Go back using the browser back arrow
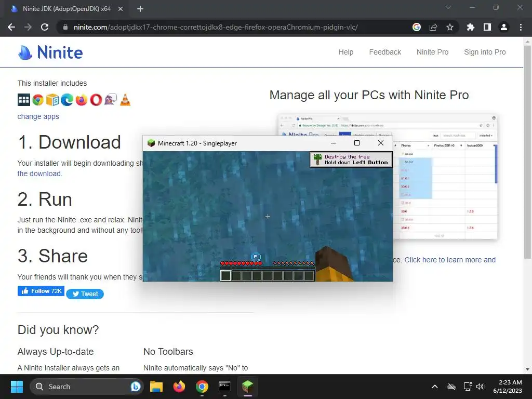This screenshot has height=399, width=532. coord(11,27)
